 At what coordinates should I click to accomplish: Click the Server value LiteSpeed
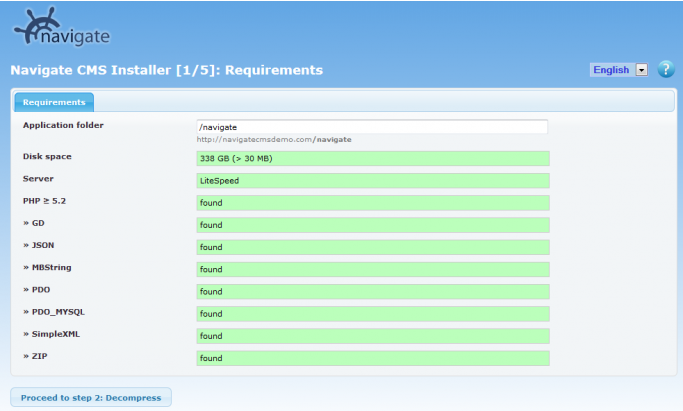tap(373, 181)
